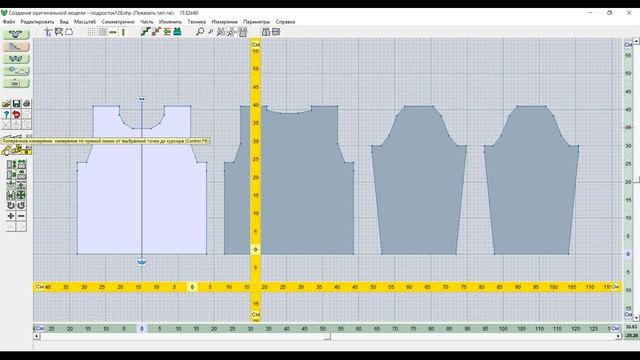Click the garment outline icon in top toolbar
Screen dimensions: 640x360
click(x=69, y=32)
